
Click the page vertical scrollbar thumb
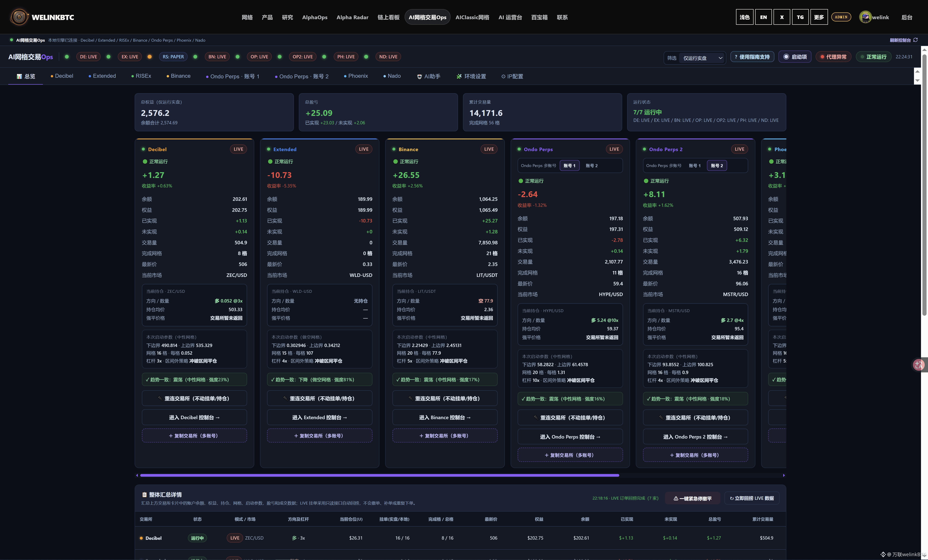pos(924,185)
